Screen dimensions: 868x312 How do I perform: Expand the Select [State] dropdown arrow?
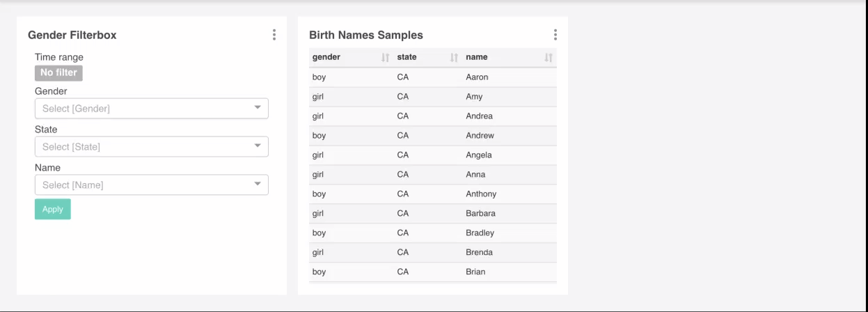click(x=258, y=146)
